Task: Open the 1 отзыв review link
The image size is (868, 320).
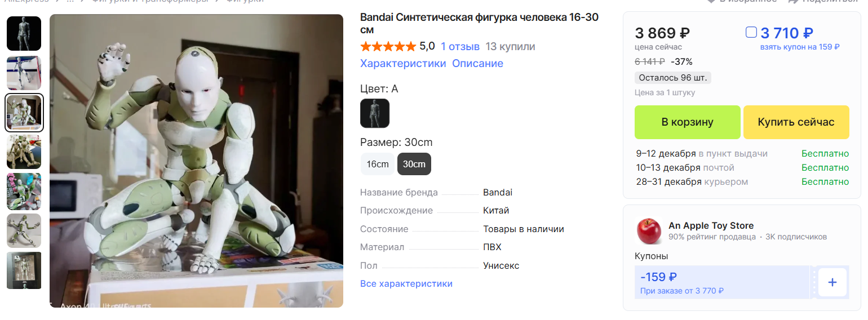Action: (x=460, y=46)
